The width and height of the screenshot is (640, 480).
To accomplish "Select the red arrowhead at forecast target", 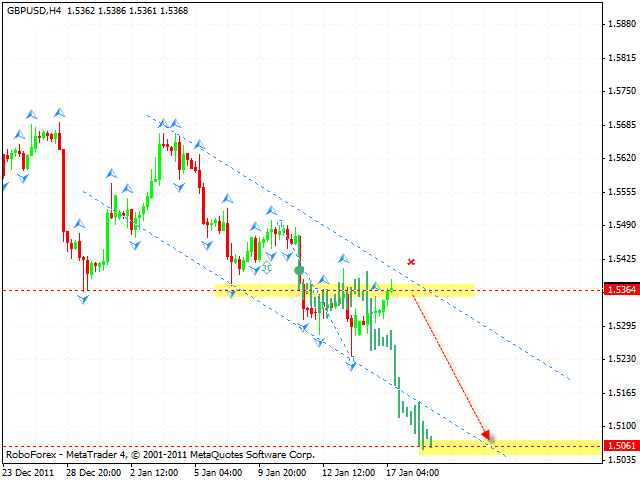I will 485,433.
